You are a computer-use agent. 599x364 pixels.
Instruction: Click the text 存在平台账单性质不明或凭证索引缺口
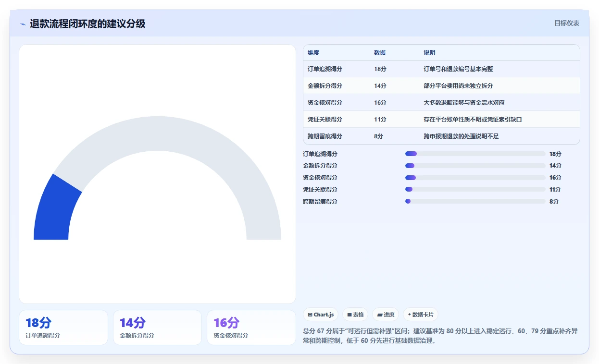473,120
